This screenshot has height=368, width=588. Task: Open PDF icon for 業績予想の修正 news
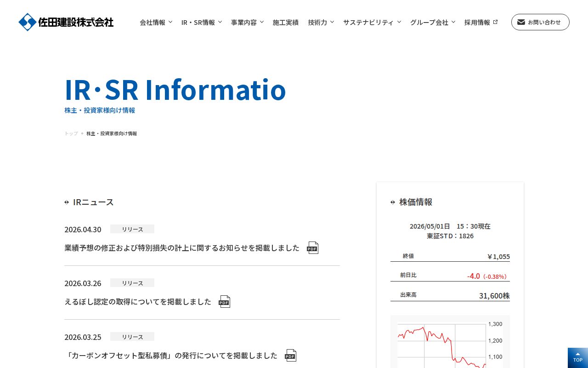[313, 248]
